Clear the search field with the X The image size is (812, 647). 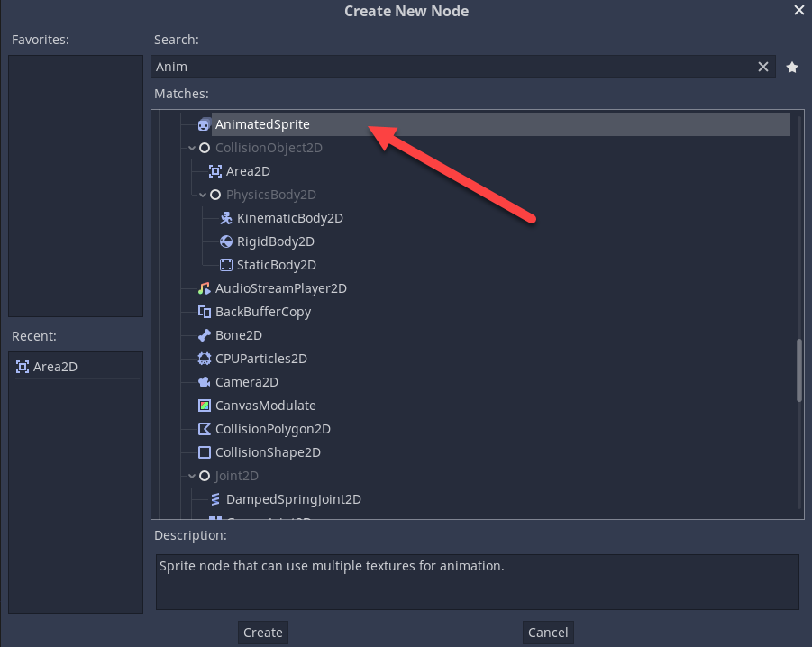click(763, 67)
